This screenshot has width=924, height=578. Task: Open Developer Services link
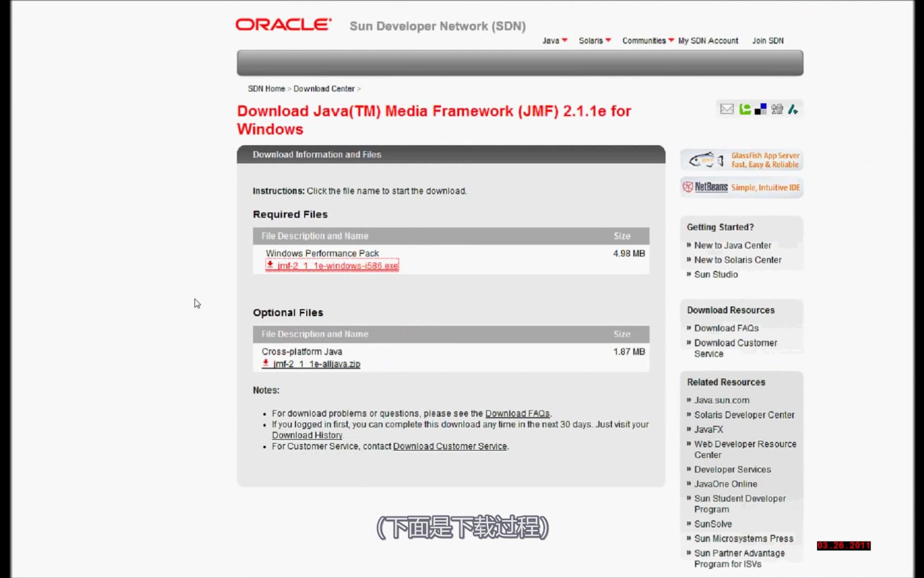pyautogui.click(x=732, y=469)
